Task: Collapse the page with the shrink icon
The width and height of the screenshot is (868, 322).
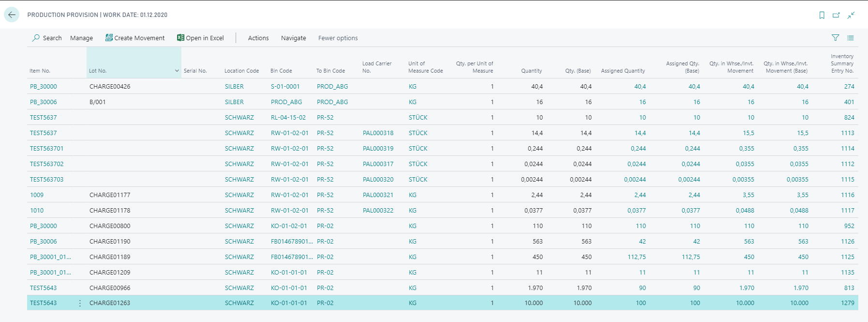Action: pyautogui.click(x=851, y=15)
